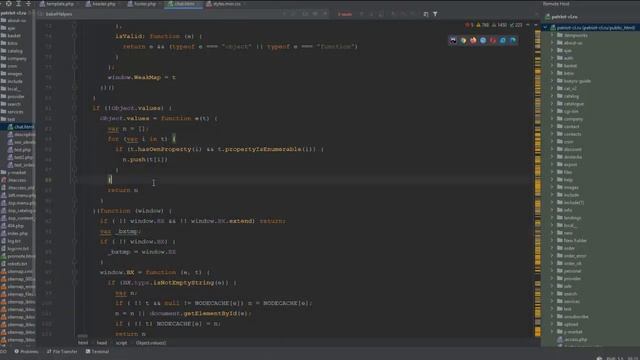Image resolution: width=640 pixels, height=360 pixels.
Task: Select the images folder in Remote Host
Action: tap(571, 187)
